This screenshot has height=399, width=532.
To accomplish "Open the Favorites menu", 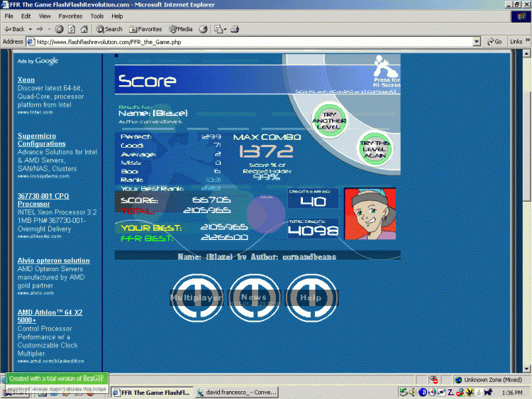I will pyautogui.click(x=70, y=16).
